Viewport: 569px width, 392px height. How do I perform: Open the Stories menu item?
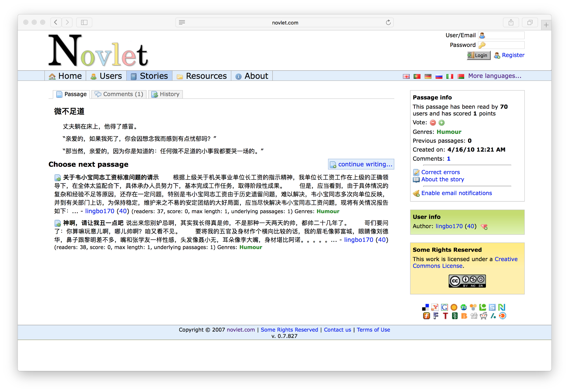coord(149,76)
